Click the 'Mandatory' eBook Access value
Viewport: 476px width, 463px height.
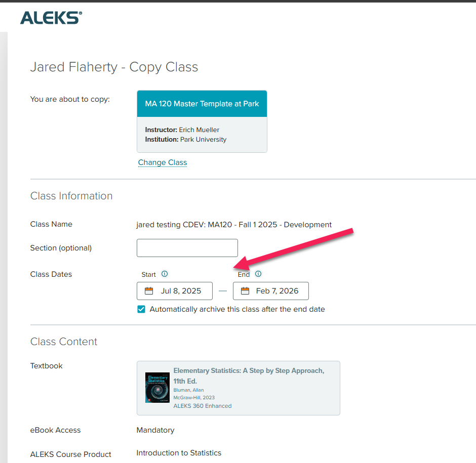click(x=155, y=430)
